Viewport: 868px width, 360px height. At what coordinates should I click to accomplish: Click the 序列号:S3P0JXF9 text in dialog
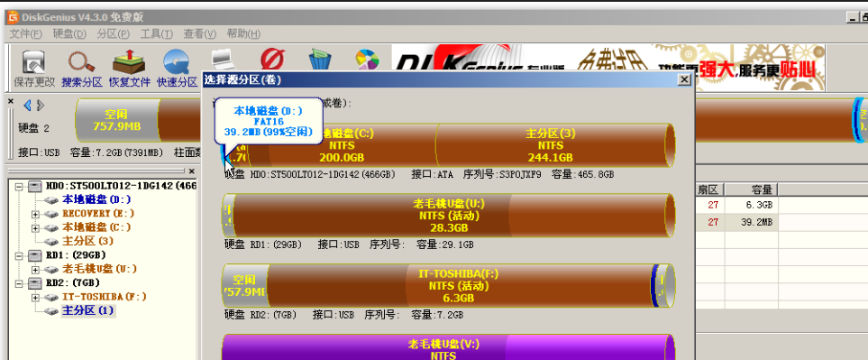click(x=502, y=174)
